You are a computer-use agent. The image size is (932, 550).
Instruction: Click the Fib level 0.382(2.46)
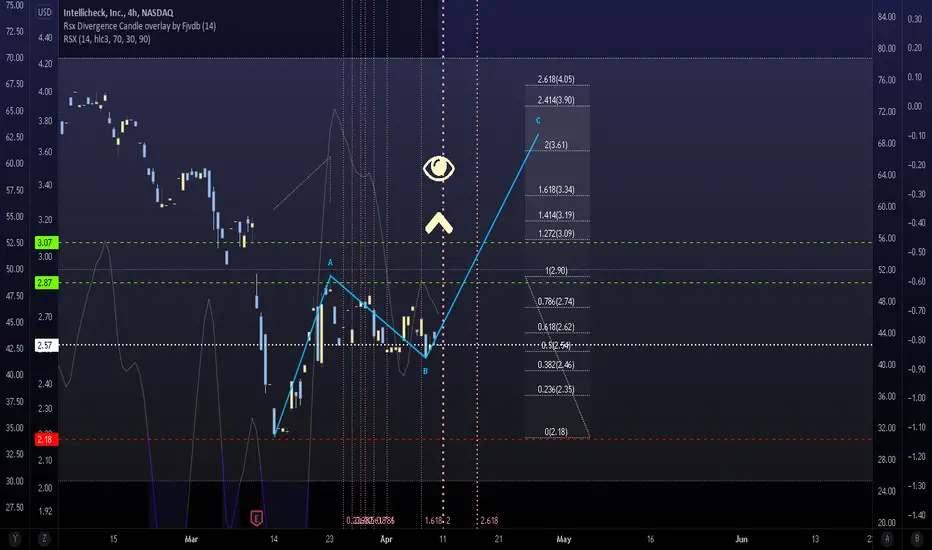coord(556,364)
